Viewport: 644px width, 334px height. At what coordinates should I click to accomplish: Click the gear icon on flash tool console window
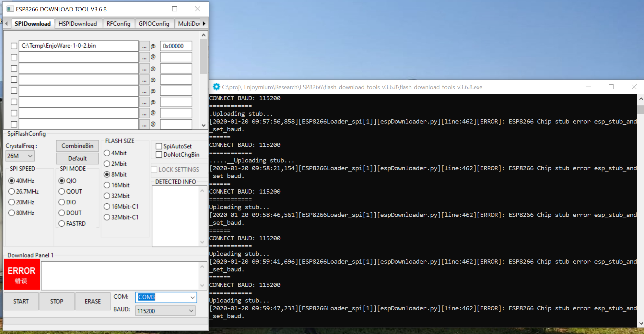[x=216, y=87]
